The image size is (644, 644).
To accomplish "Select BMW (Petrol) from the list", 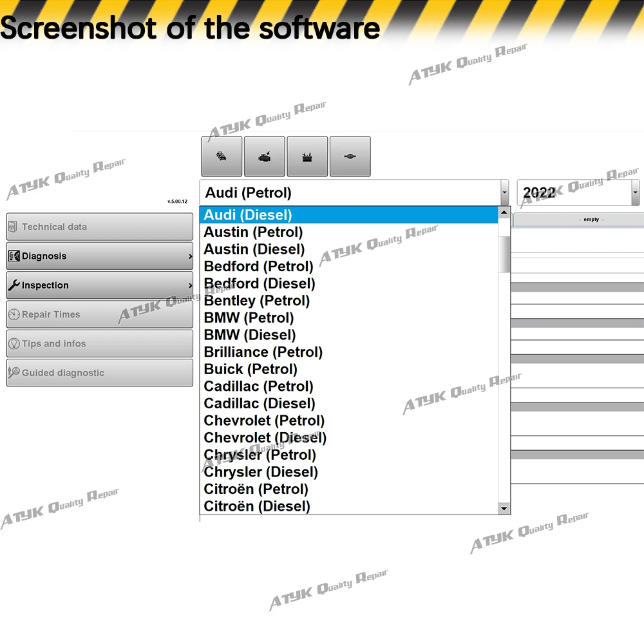I will click(349, 318).
